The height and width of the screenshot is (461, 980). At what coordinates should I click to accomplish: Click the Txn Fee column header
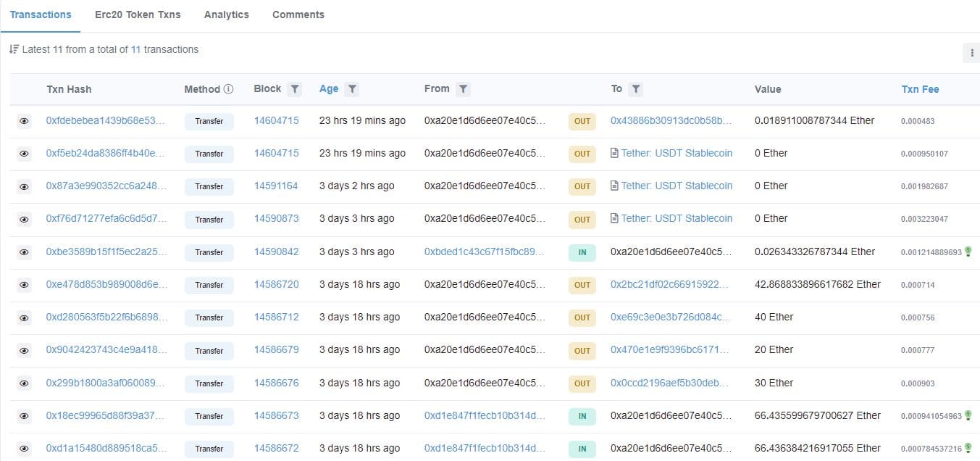920,89
